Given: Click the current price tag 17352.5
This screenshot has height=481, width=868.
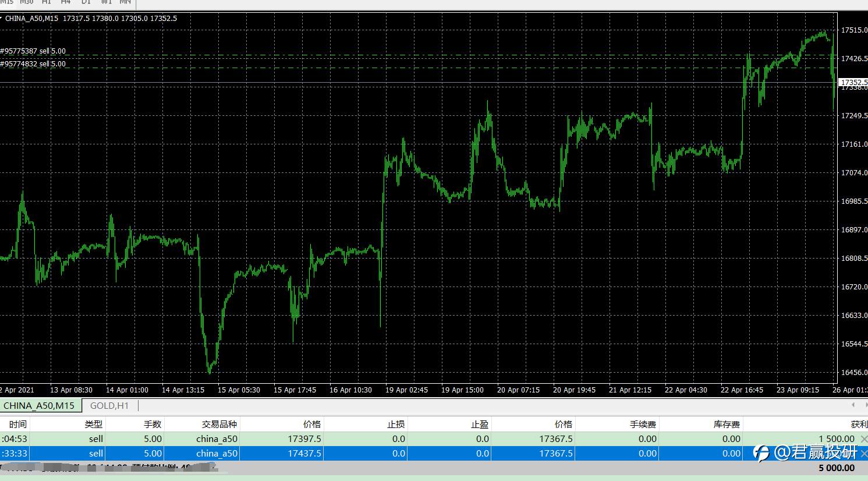Looking at the screenshot, I should click(x=853, y=83).
